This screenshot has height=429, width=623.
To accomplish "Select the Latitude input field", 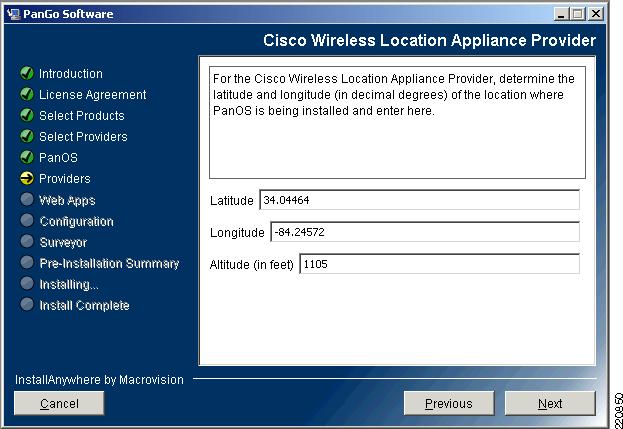I will [420, 200].
